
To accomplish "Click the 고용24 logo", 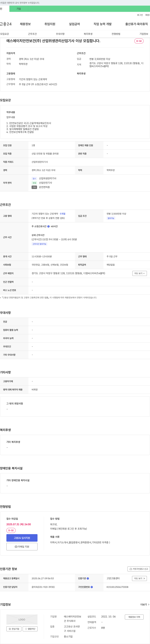I will click(x=5, y=24).
